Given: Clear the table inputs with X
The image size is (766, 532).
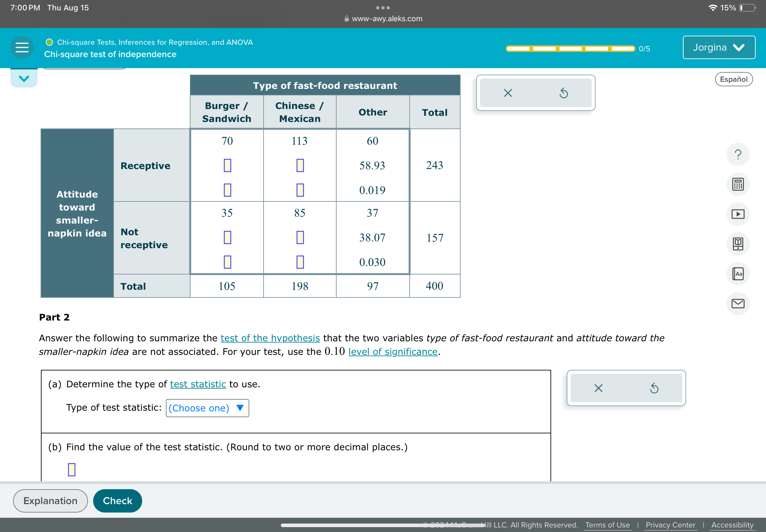Looking at the screenshot, I should [x=507, y=93].
